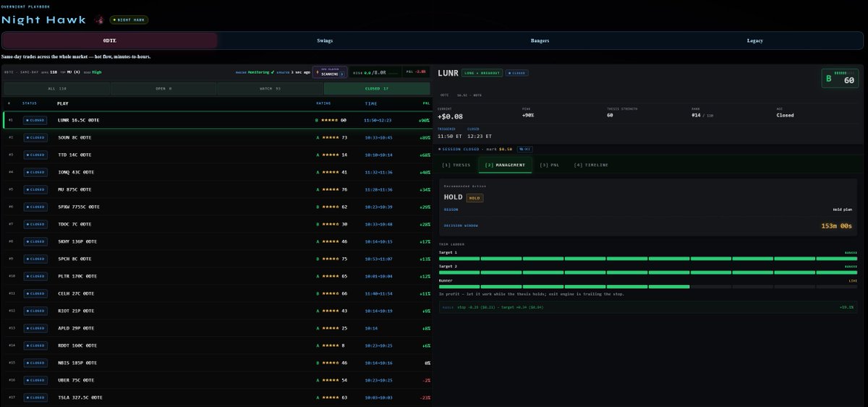Open the [2] MANAGEMENT tab
The height and width of the screenshot is (407, 868).
coord(504,166)
